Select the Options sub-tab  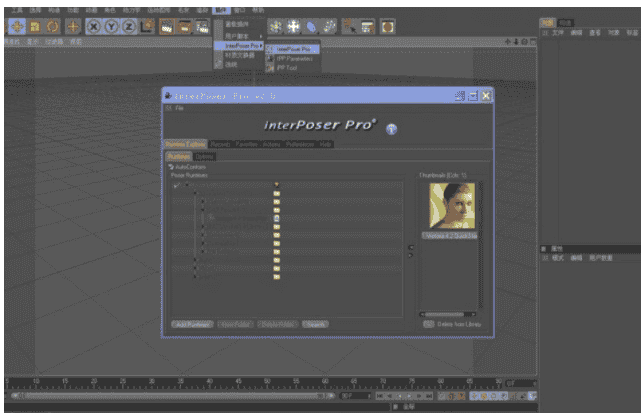(204, 156)
